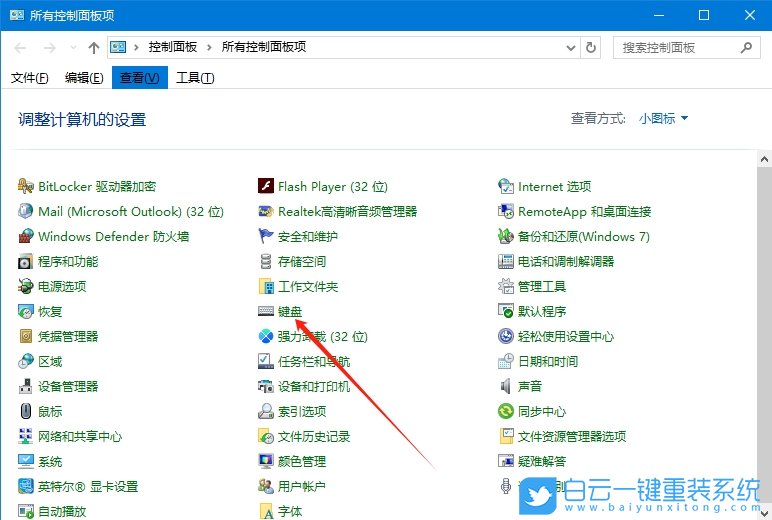772x520 pixels.
Task: Click the Back navigation arrow
Action: coord(20,48)
